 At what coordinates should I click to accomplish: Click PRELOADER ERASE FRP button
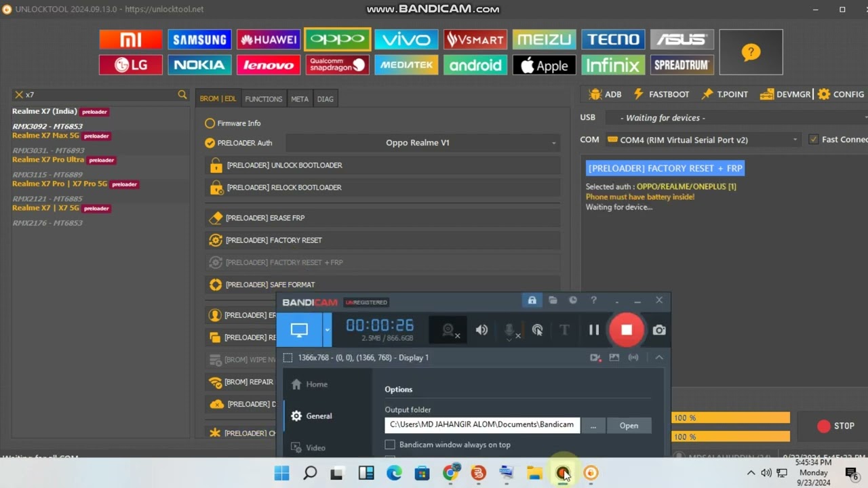(x=382, y=218)
